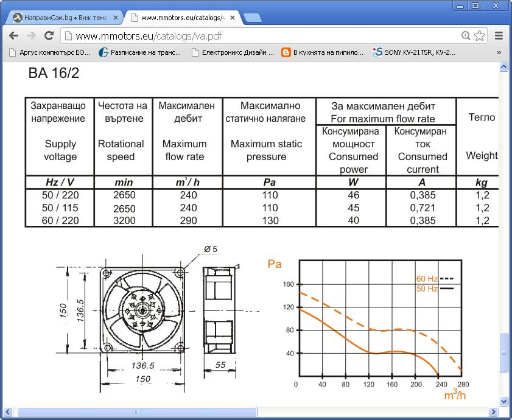Close the НаправиСам.bg tab

(x=117, y=18)
